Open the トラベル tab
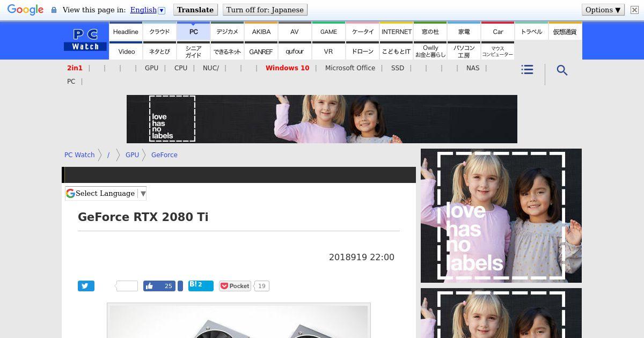This screenshot has width=644, height=338. coord(531,31)
